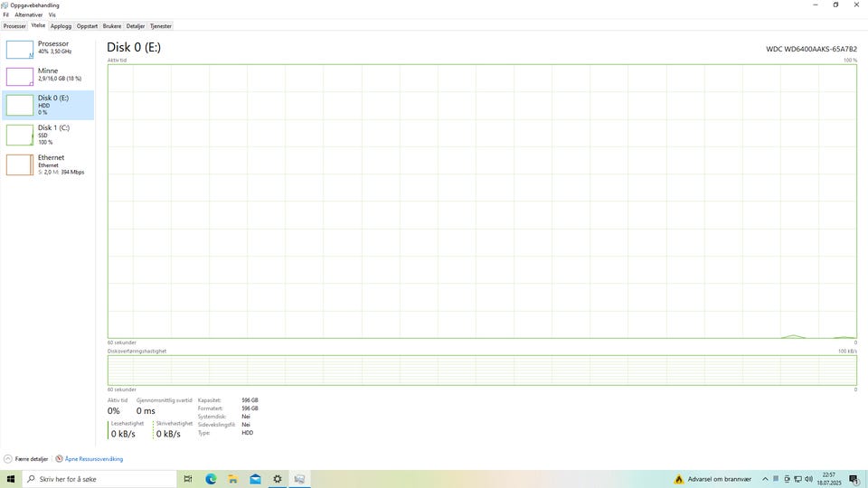868x488 pixels.
Task: Select Prosessor in the performance sidebar
Action: 48,49
